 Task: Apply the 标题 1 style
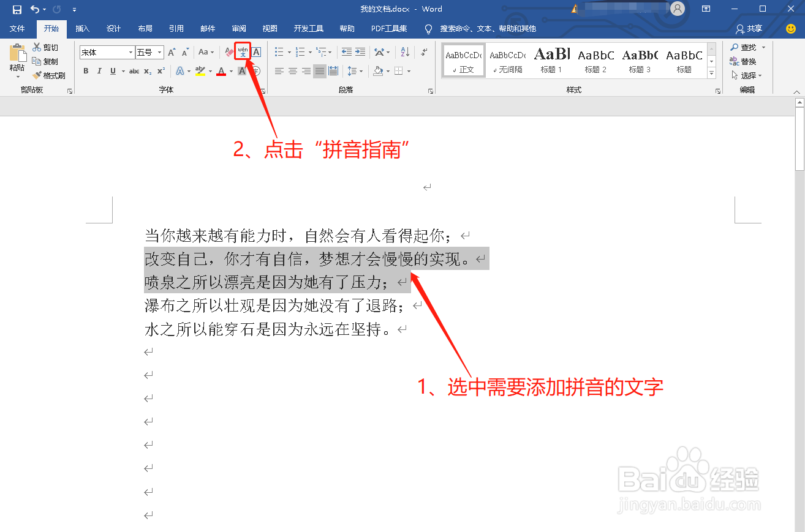coord(551,60)
